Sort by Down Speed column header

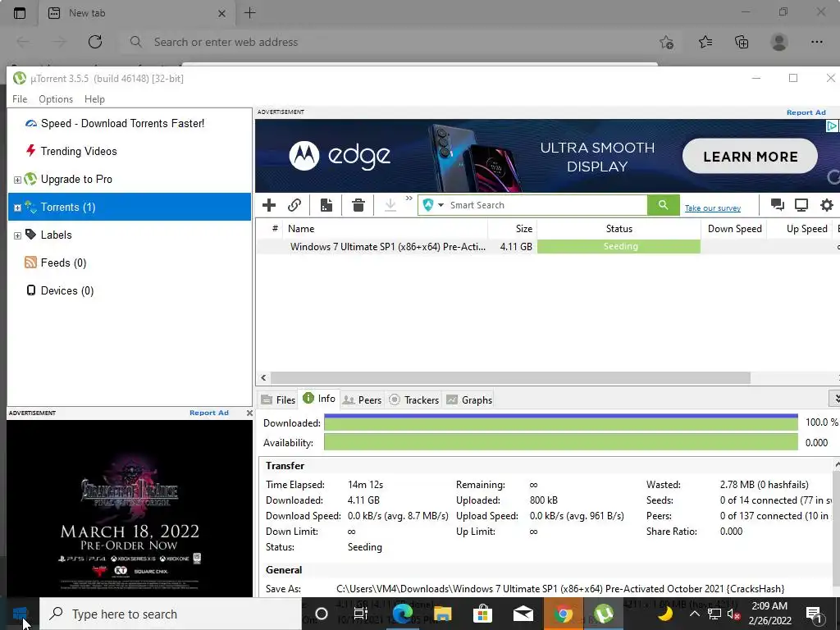point(734,229)
